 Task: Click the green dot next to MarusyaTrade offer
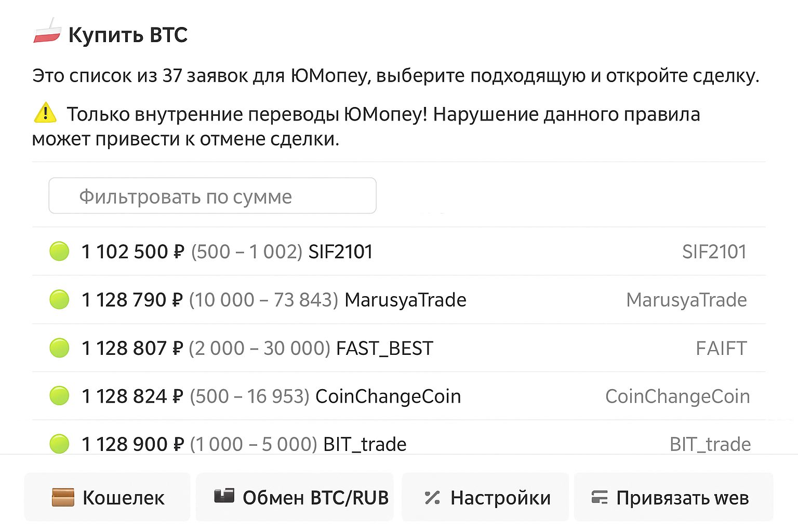59,299
